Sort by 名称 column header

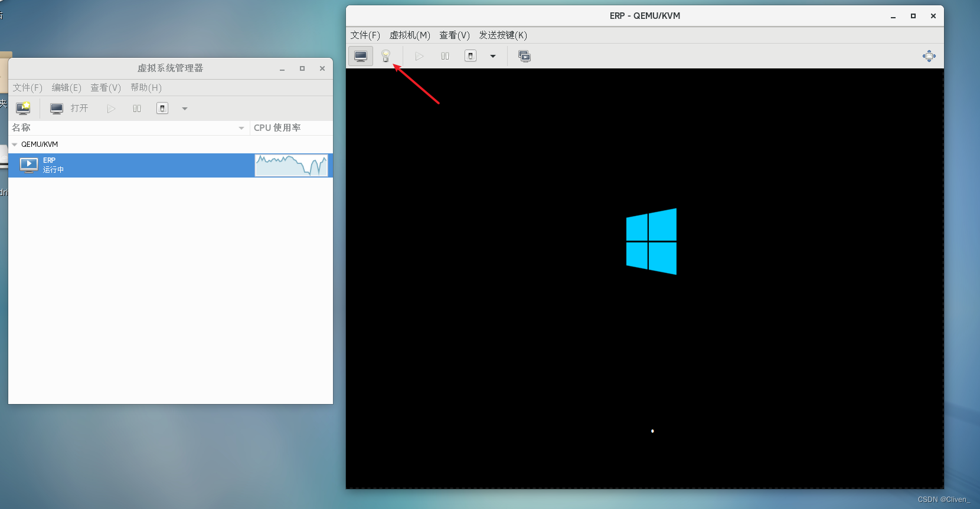pos(129,128)
